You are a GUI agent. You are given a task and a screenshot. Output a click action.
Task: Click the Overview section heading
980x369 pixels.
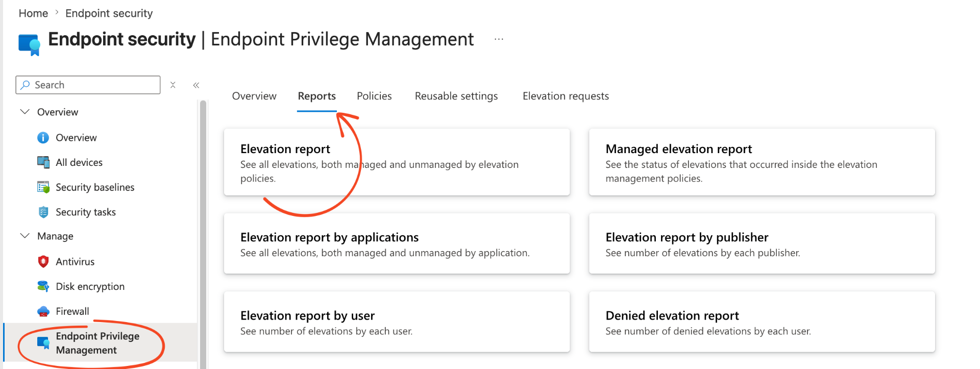click(58, 112)
